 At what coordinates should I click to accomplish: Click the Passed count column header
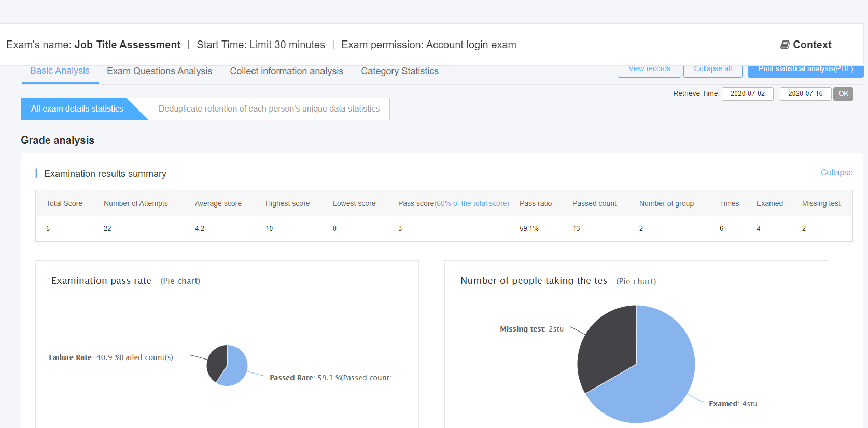(x=594, y=204)
